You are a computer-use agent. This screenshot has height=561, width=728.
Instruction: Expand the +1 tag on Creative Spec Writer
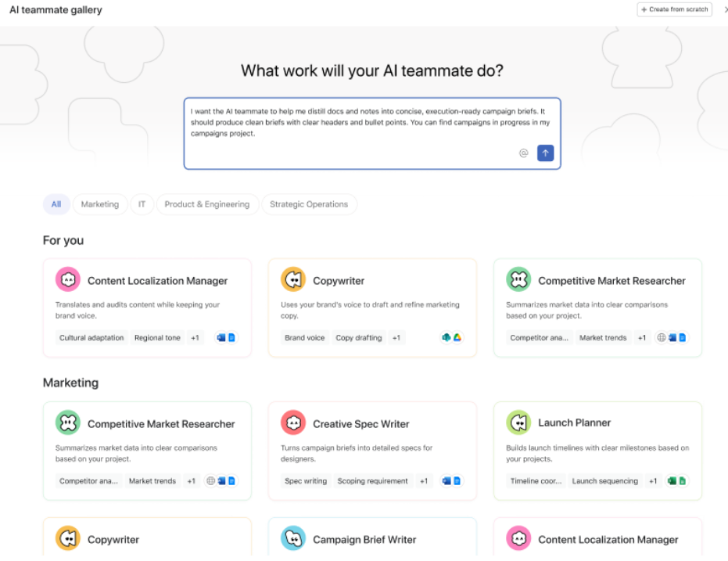(424, 481)
